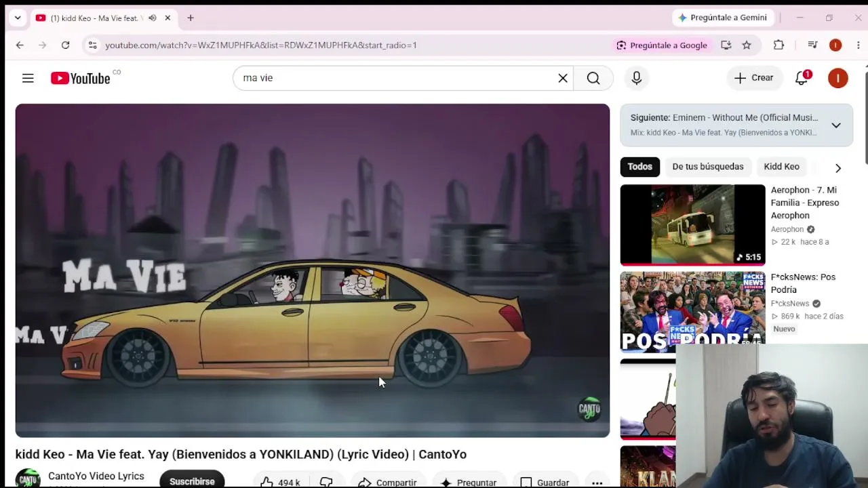868x488 pixels.
Task: Expand the Siguiente mix playlist panel
Action: 836,125
